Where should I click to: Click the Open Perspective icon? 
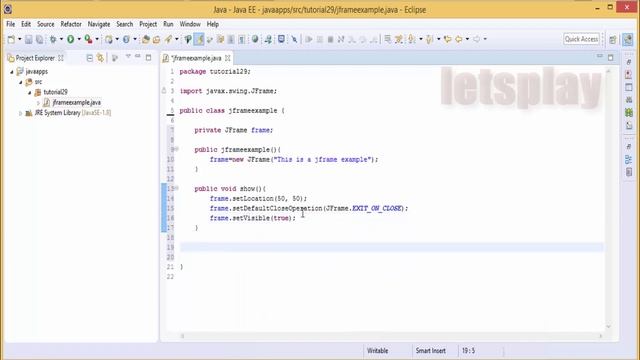pos(613,40)
